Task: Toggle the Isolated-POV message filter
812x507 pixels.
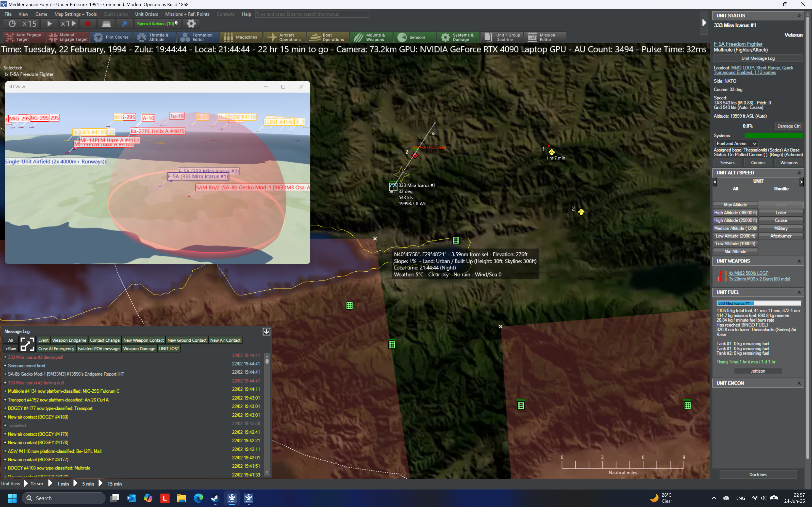Action: click(x=99, y=349)
